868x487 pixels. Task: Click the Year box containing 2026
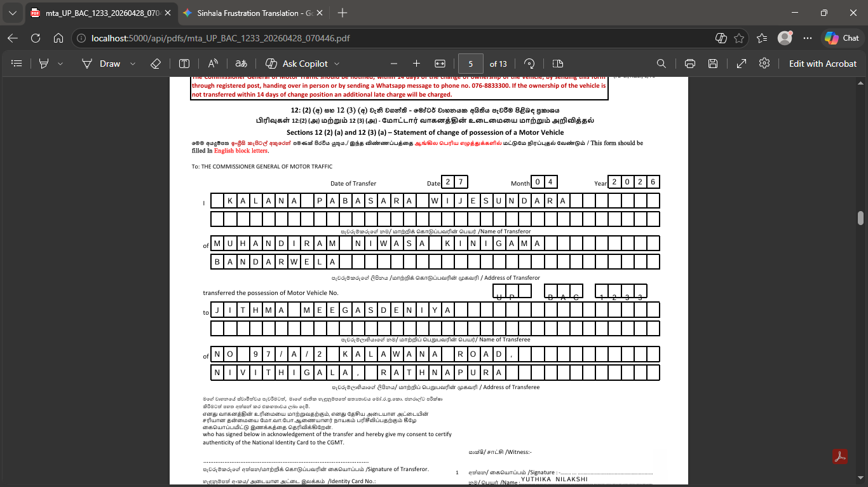pyautogui.click(x=634, y=182)
